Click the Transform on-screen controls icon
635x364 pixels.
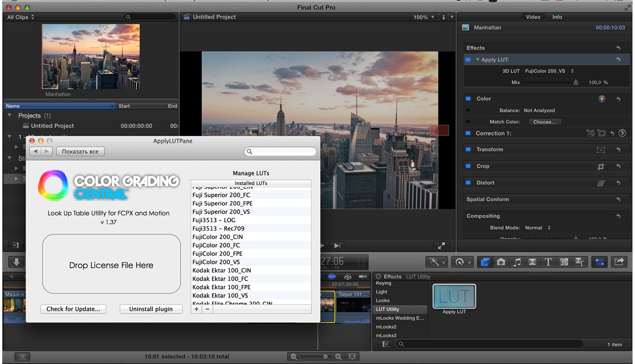coord(601,150)
